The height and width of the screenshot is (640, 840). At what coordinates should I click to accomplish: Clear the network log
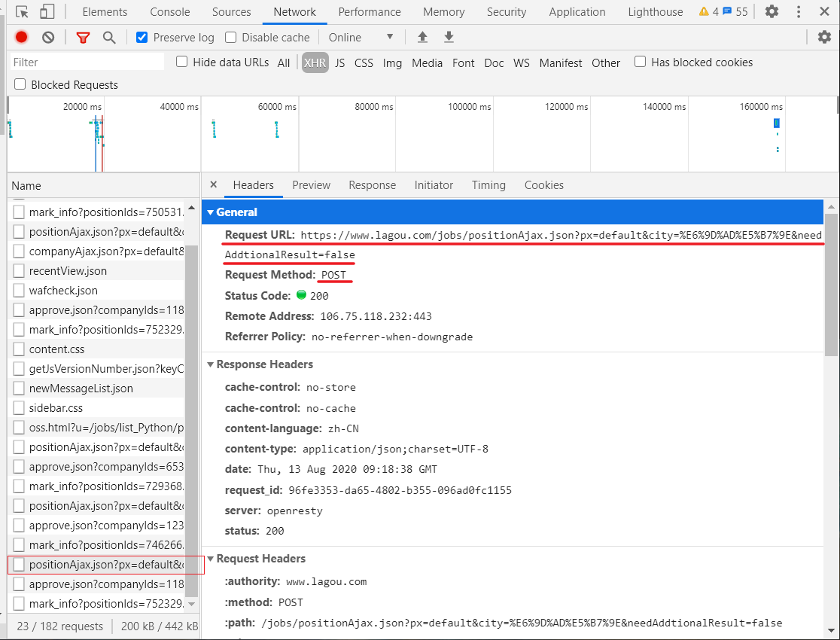point(48,38)
